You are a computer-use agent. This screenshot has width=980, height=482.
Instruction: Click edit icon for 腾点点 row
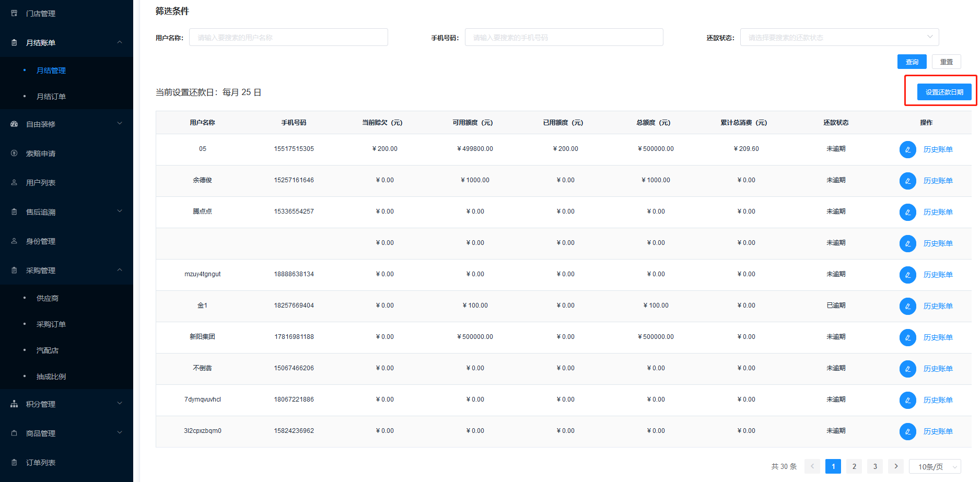click(907, 212)
